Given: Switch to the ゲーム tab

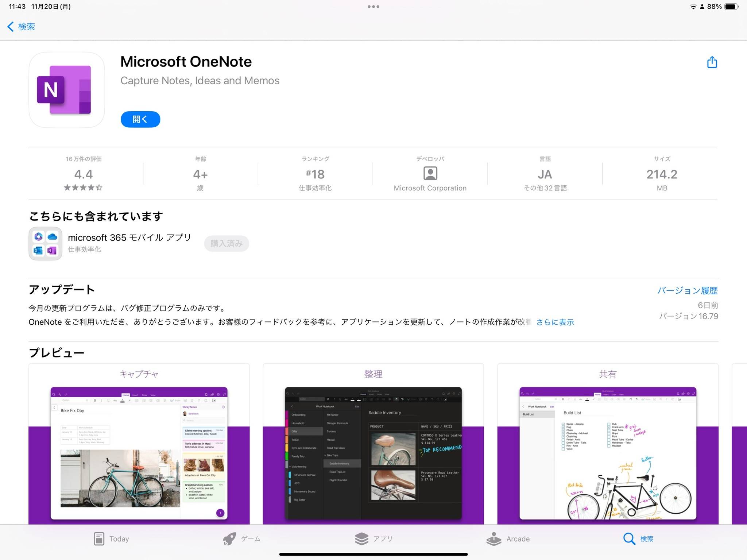Looking at the screenshot, I should (241, 538).
